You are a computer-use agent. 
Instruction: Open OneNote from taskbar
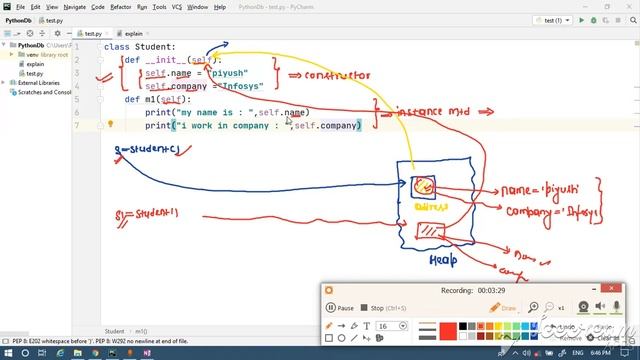(147, 353)
